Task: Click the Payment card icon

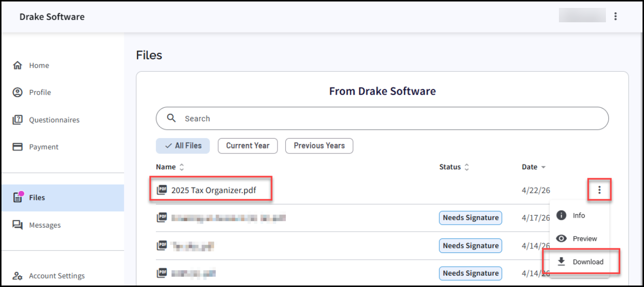Action: (x=18, y=147)
